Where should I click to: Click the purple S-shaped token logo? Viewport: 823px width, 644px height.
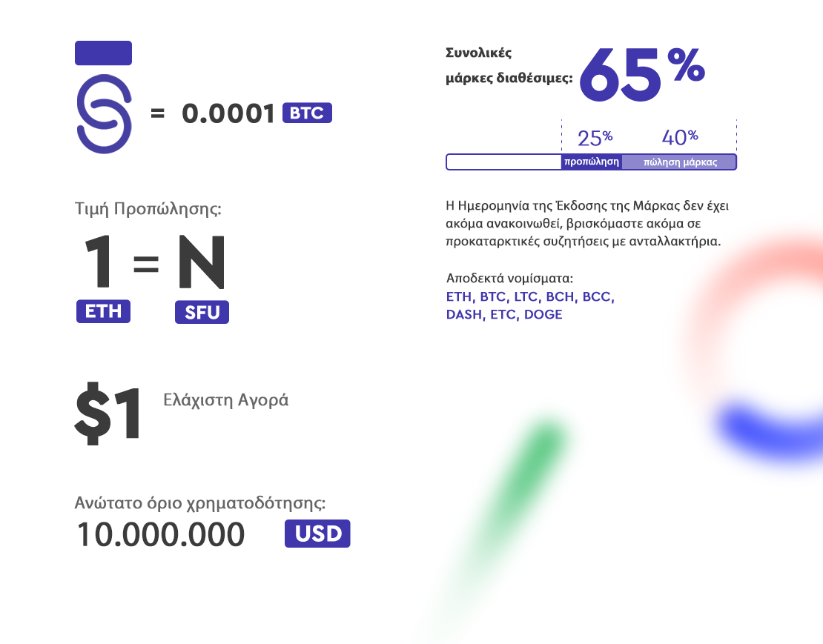[104, 114]
